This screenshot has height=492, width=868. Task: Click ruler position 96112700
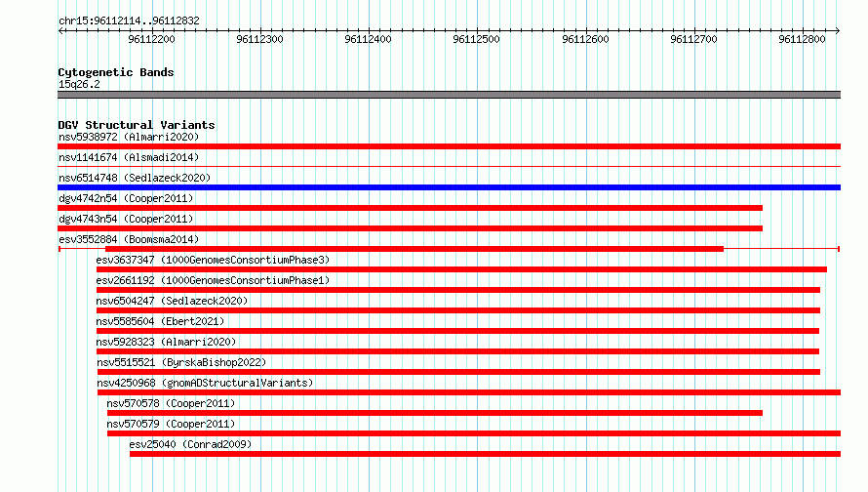click(x=693, y=39)
